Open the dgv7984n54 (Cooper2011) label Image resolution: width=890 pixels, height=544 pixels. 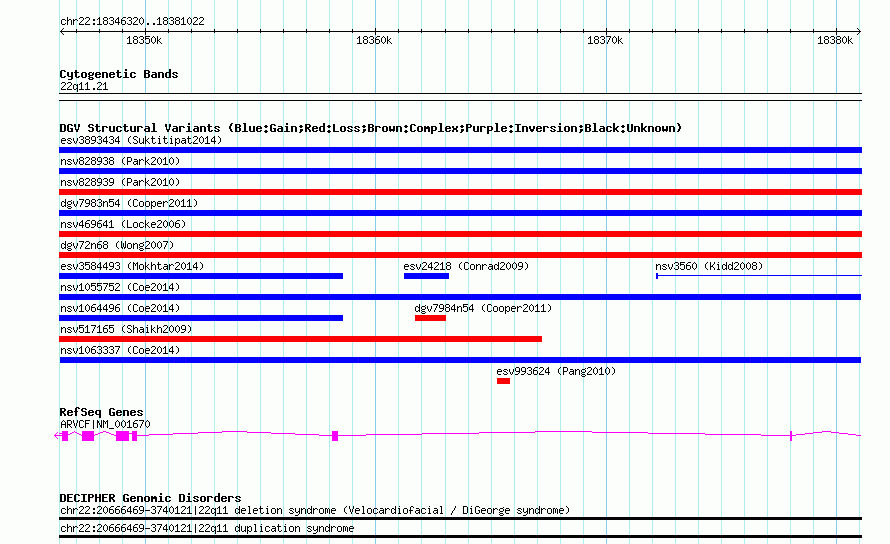[x=483, y=308]
